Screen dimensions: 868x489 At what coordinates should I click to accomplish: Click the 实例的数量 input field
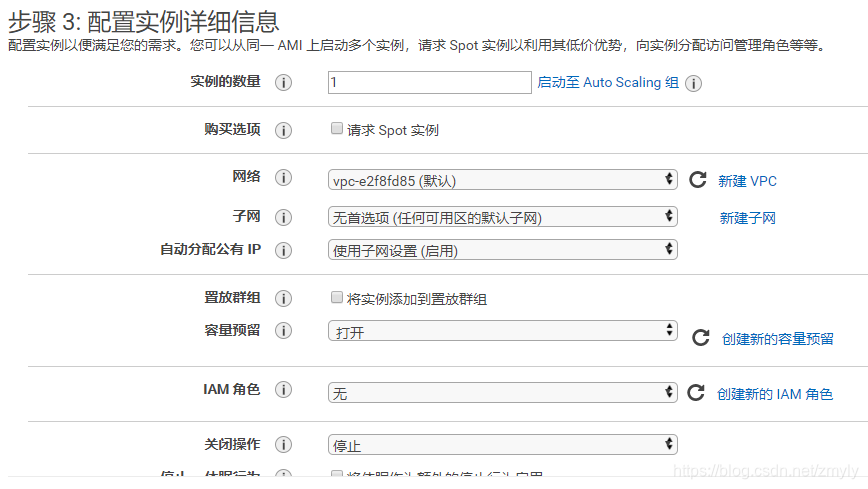pyautogui.click(x=429, y=83)
